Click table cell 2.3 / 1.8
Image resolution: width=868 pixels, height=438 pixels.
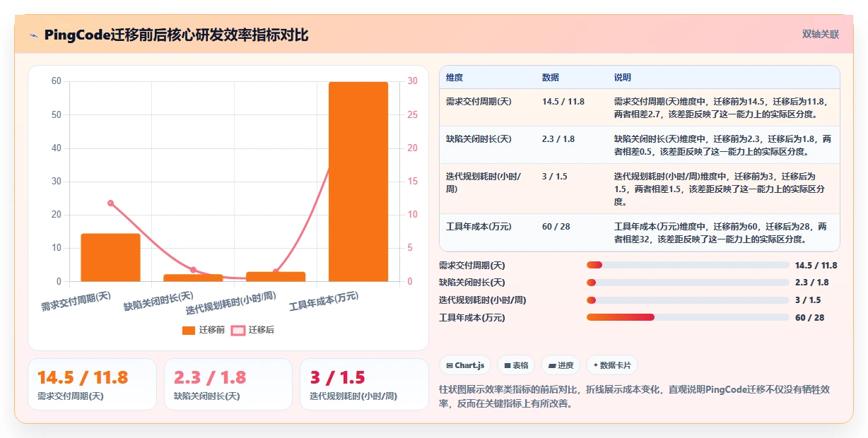pyautogui.click(x=558, y=139)
